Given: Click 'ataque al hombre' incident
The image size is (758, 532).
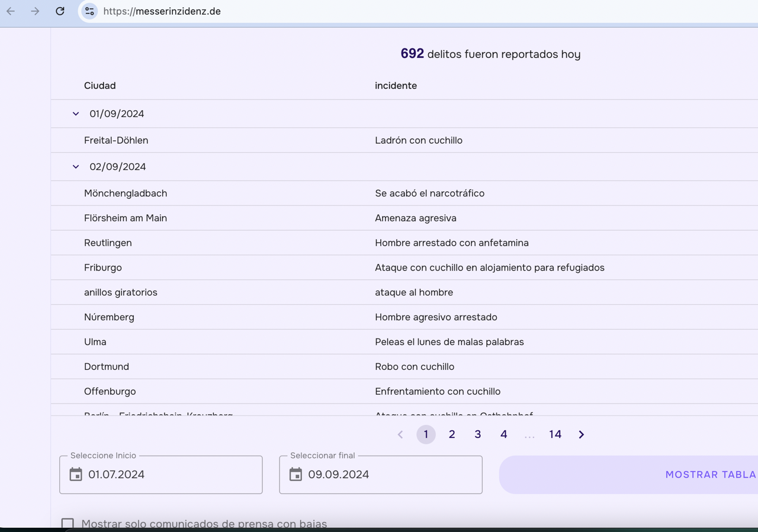Looking at the screenshot, I should click(414, 293).
